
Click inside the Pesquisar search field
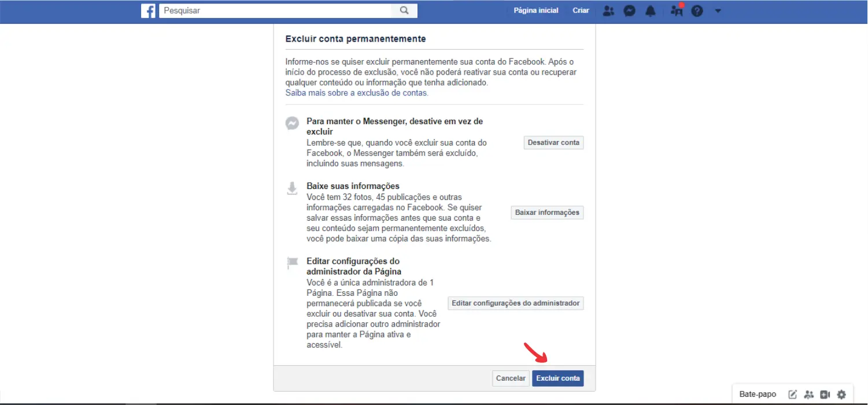click(x=260, y=10)
